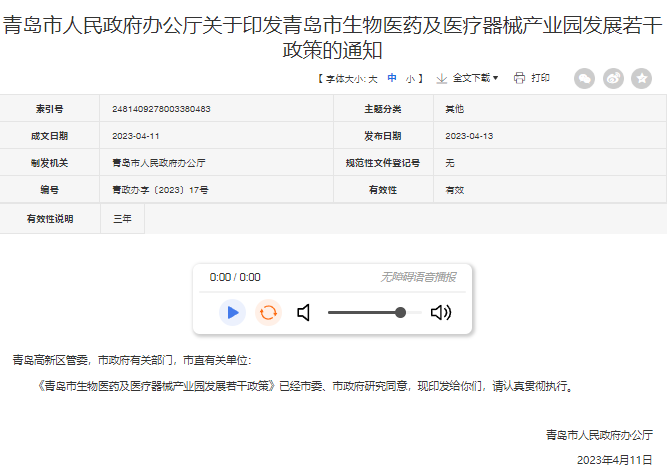
Task: Select 发布日期 value 2023-04-13
Action: pos(469,136)
